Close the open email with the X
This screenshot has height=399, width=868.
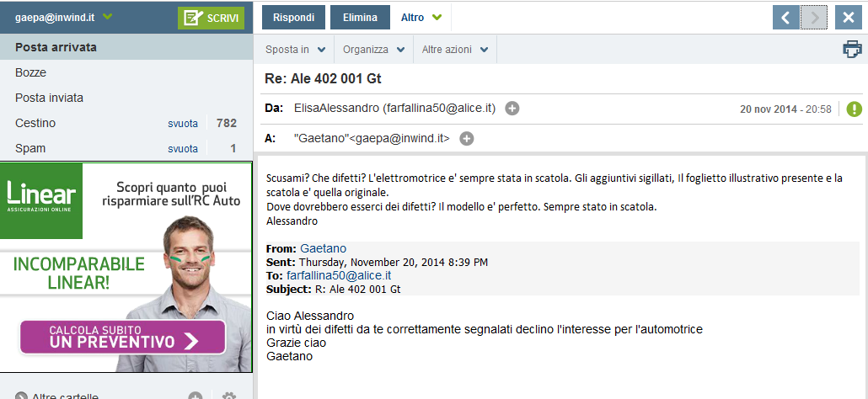(x=849, y=18)
